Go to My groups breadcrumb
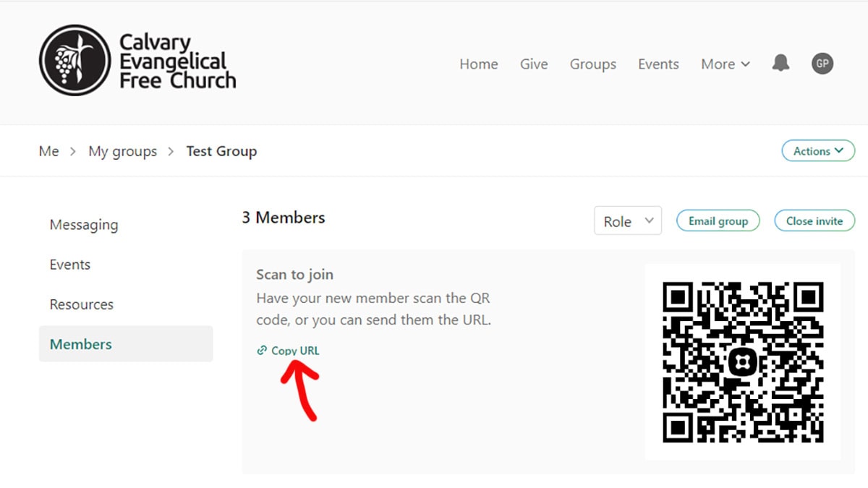The width and height of the screenshot is (868, 488). [122, 151]
